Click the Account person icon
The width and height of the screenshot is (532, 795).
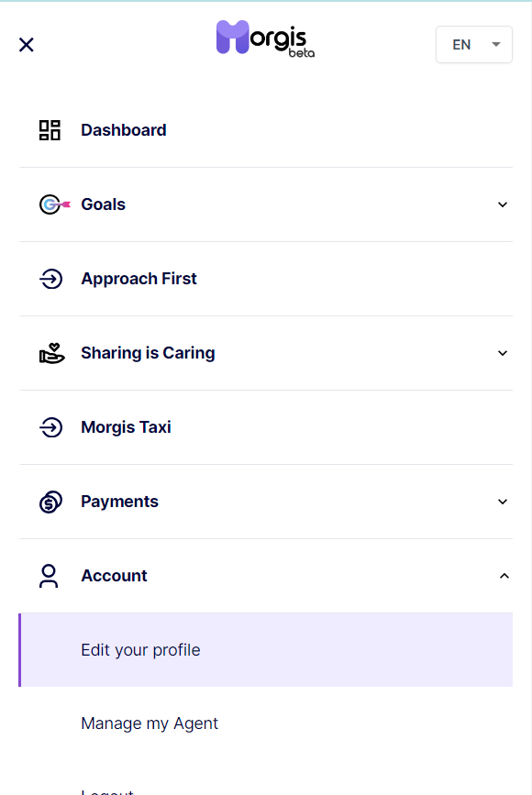tap(49, 576)
